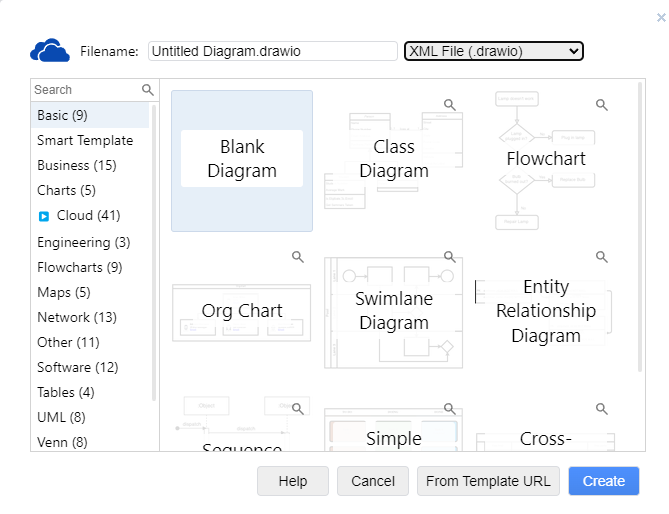The height and width of the screenshot is (514, 669).
Task: Choose the Org Chart template
Action: 242,313
